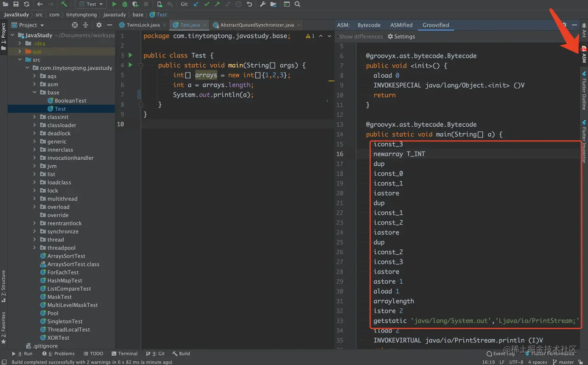This screenshot has height=365, width=588.
Task: Open the Project view dropdown
Action: pos(28,25)
